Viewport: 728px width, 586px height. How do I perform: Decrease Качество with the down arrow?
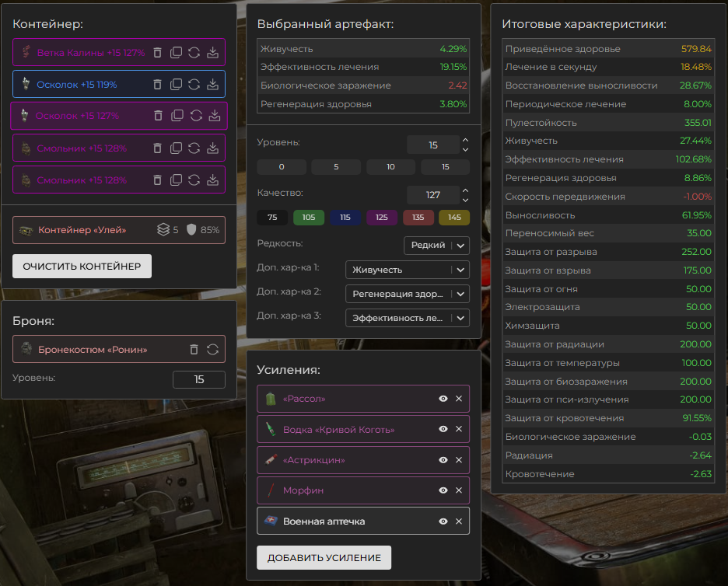[465, 200]
